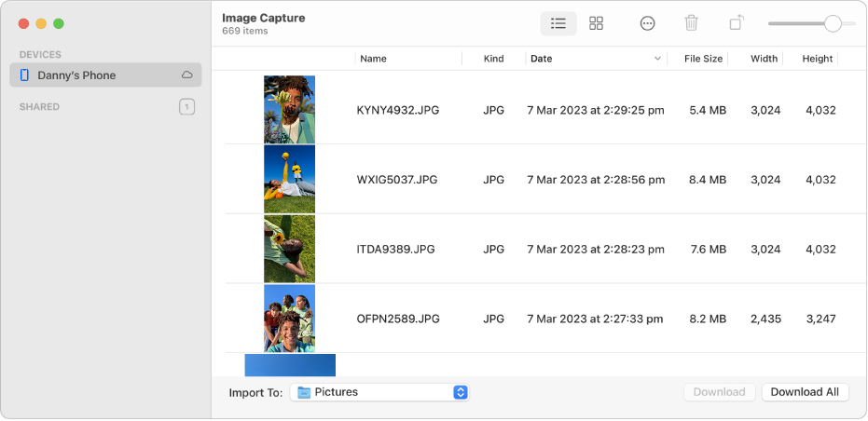Image resolution: width=868 pixels, height=421 pixels.
Task: Click the phone device icon in sidebar
Action: [x=24, y=75]
